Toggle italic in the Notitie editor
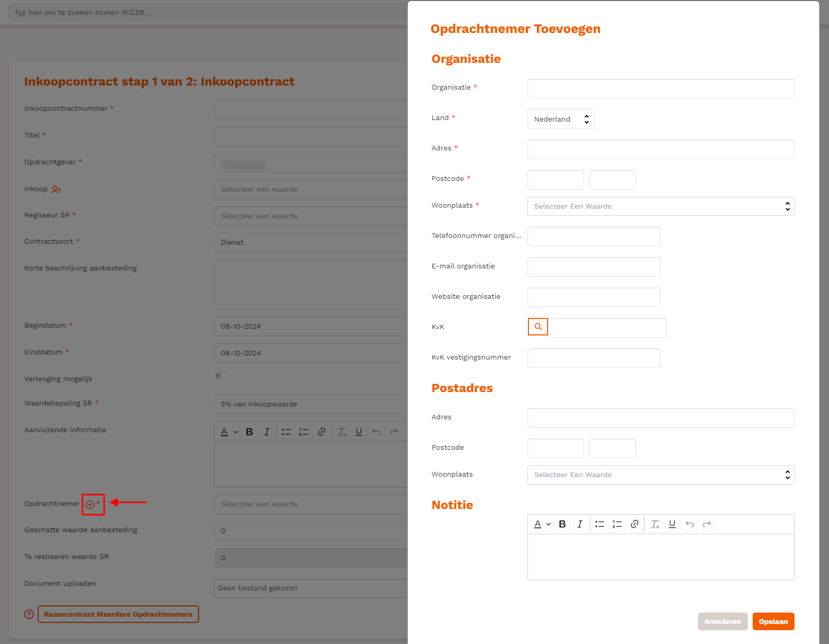This screenshot has height=644, width=829. tap(580, 524)
